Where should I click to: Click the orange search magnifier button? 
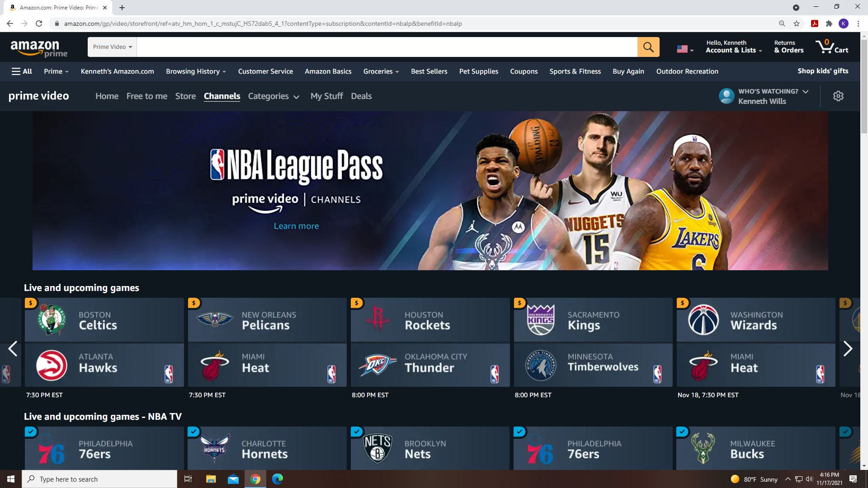coord(648,47)
